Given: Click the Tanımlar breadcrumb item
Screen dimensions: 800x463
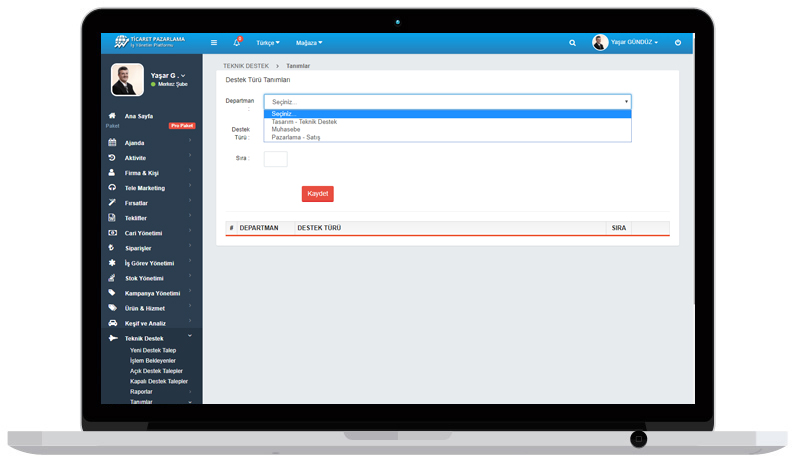Looking at the screenshot, I should 298,66.
